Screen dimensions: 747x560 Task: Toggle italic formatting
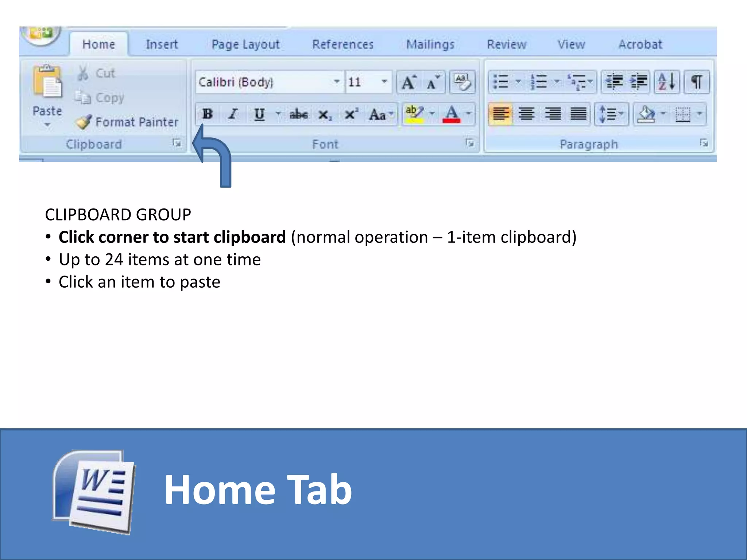[x=233, y=114]
